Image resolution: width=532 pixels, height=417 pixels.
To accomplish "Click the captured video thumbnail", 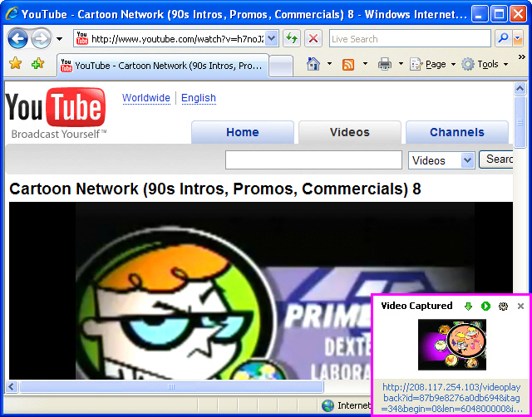I will click(451, 345).
